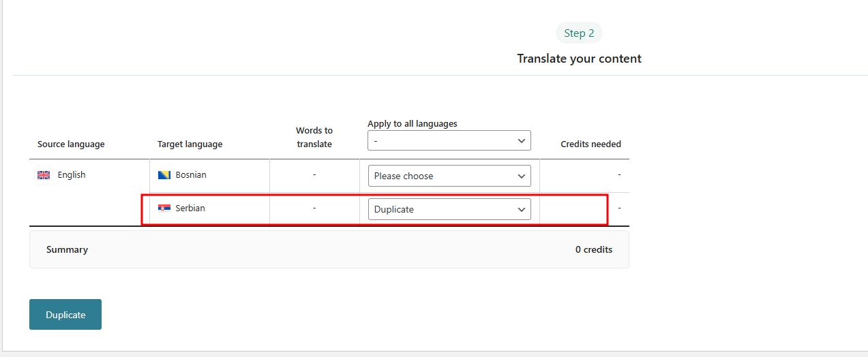Click the 'Apply to all languages' label

coord(412,124)
